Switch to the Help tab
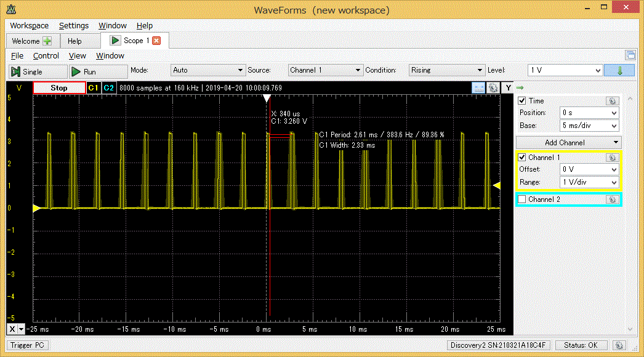Screen dimensions: 644x357 click(74, 41)
